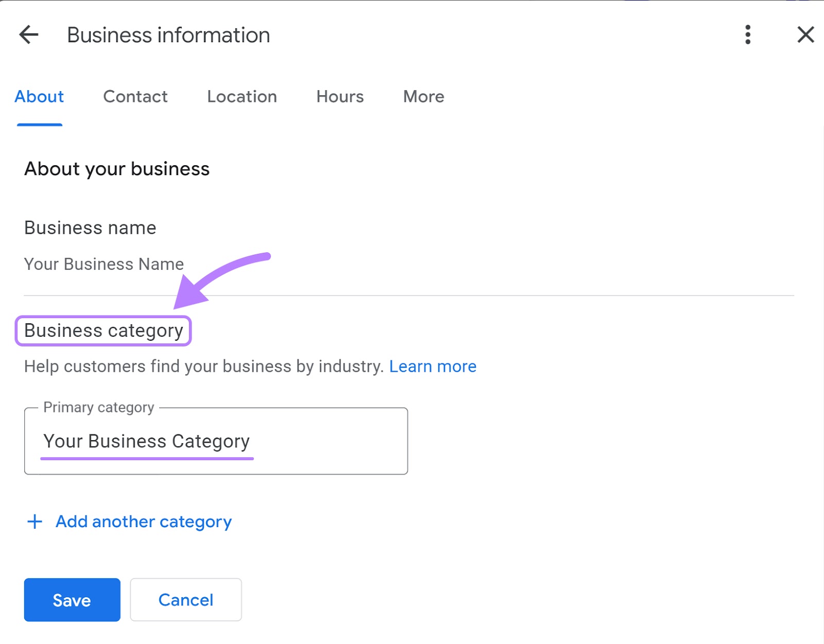Click the Your Business Name placeholder text
This screenshot has width=824, height=644.
103,264
